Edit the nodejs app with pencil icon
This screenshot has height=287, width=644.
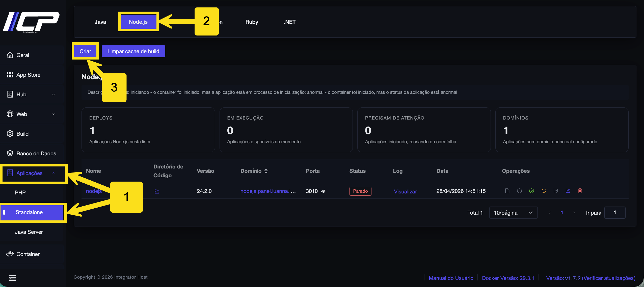(568, 191)
